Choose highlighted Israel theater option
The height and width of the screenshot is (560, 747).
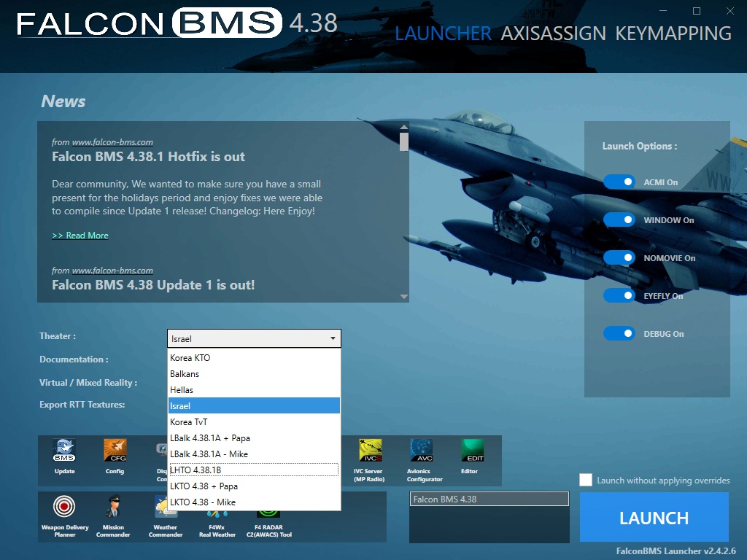[254, 405]
